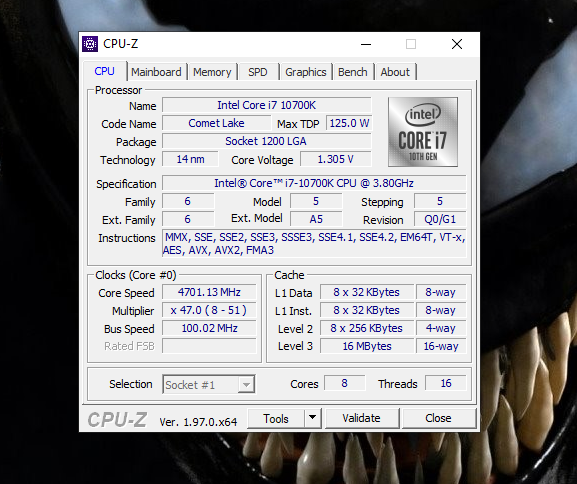Click the Technology value 14 nm

(190, 159)
